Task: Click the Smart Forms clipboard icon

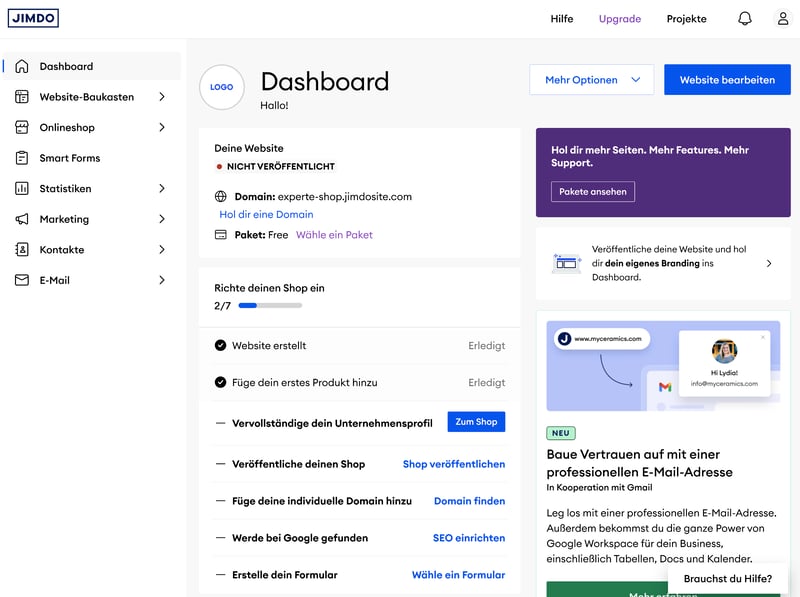Action: tap(21, 158)
